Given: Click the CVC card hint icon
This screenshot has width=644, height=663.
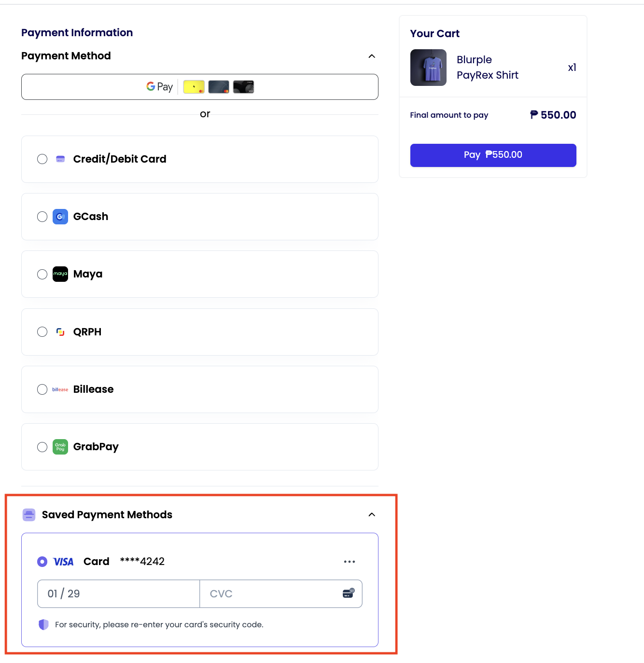Looking at the screenshot, I should (x=349, y=593).
